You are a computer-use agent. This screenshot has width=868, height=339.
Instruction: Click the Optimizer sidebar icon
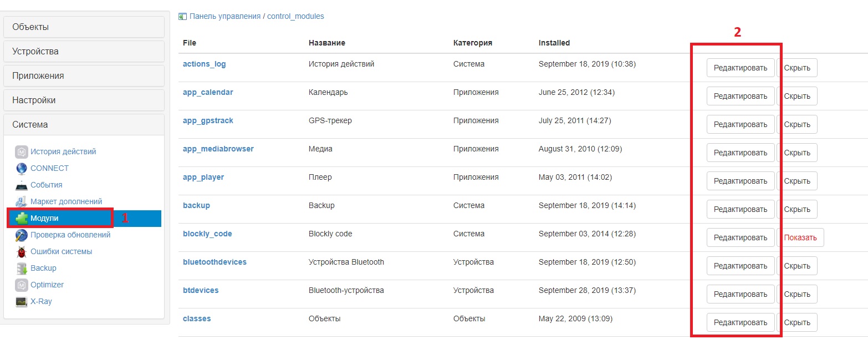22,285
